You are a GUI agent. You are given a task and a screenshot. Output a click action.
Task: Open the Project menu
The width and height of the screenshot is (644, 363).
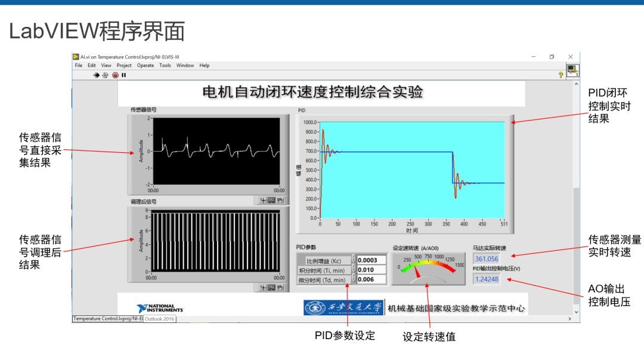point(124,65)
